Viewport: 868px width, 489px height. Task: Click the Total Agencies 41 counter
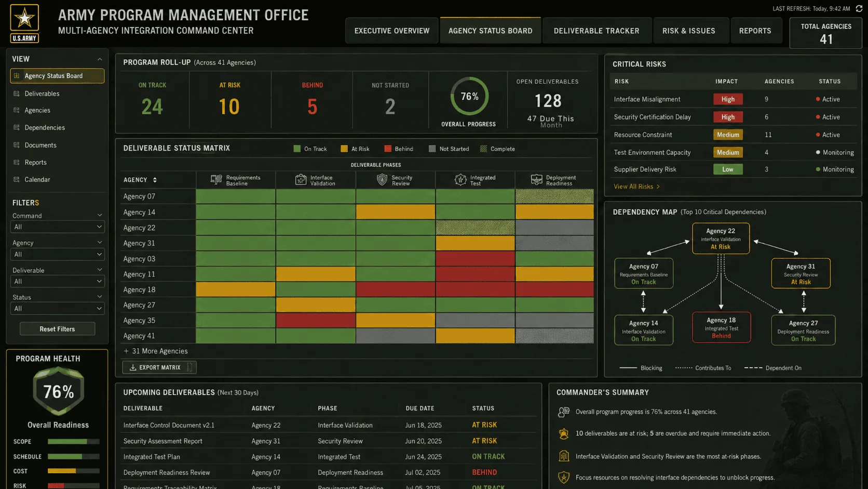tap(825, 33)
